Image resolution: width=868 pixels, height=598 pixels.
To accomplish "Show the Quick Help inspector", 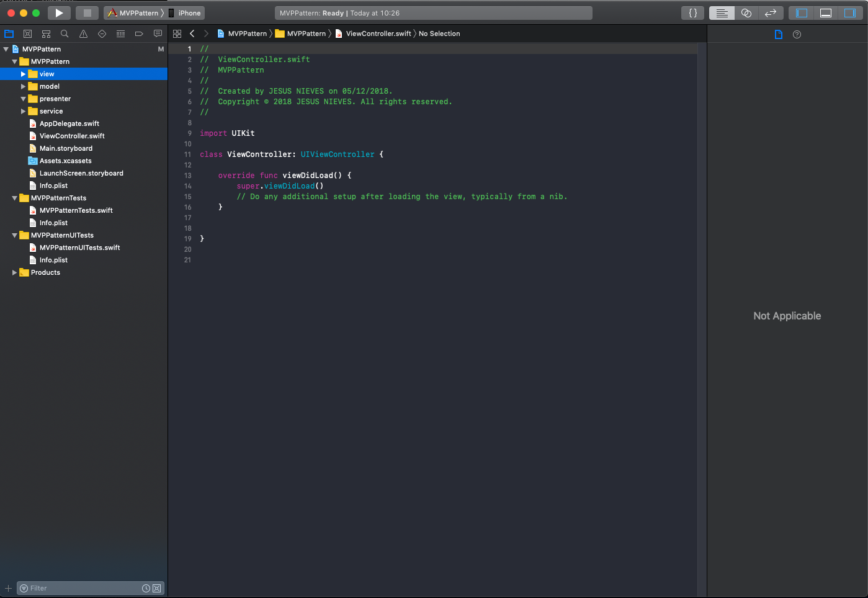I will (797, 35).
